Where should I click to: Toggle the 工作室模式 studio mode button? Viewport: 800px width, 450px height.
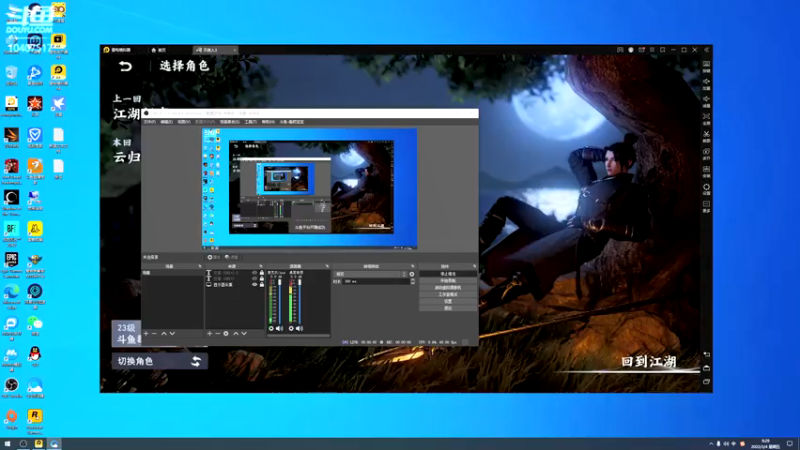tap(448, 294)
